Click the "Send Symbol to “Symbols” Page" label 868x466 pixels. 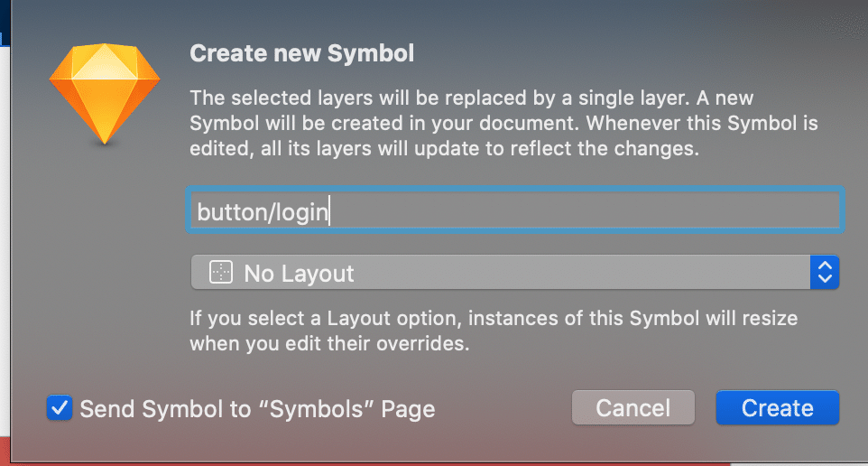tap(257, 409)
